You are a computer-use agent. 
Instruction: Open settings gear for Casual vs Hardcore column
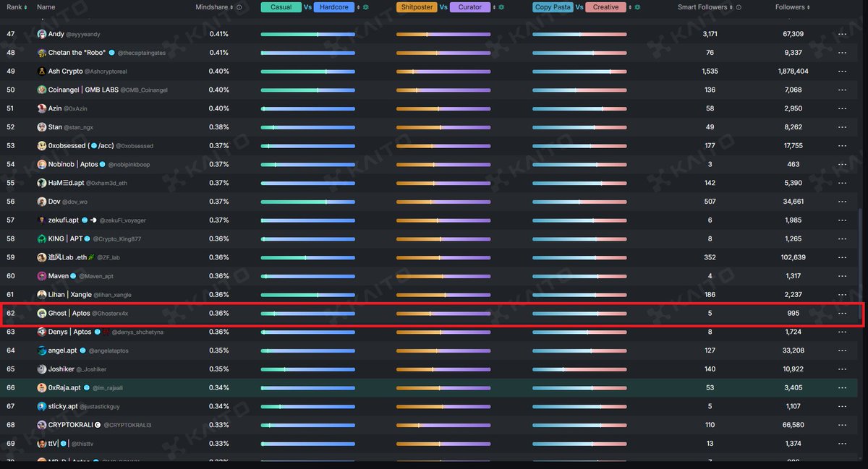(366, 7)
